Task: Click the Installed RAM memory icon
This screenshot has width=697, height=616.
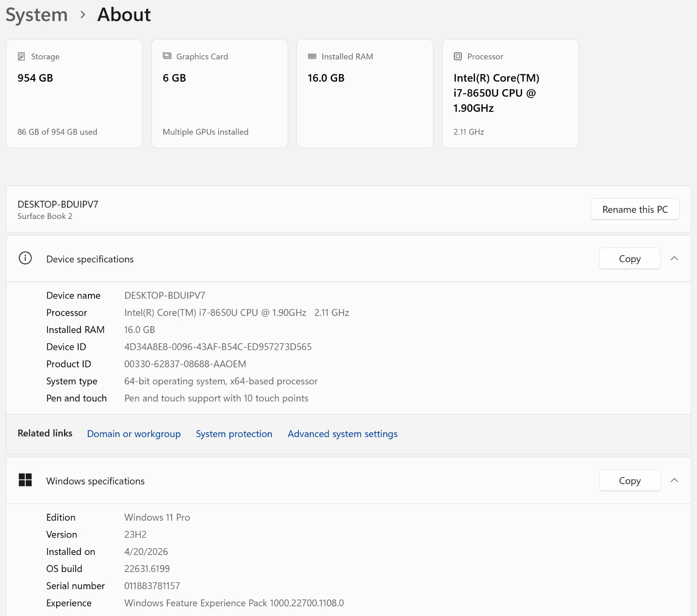Action: (312, 57)
